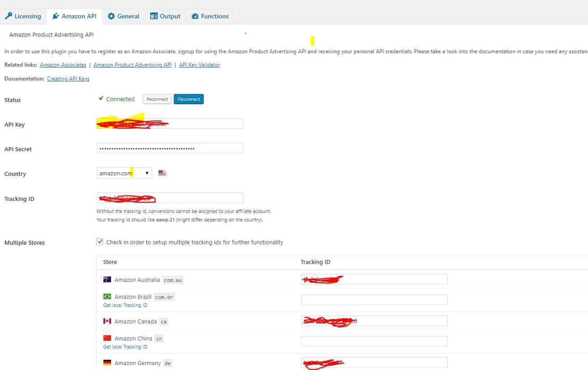Focus the API Key input field

(x=170, y=123)
